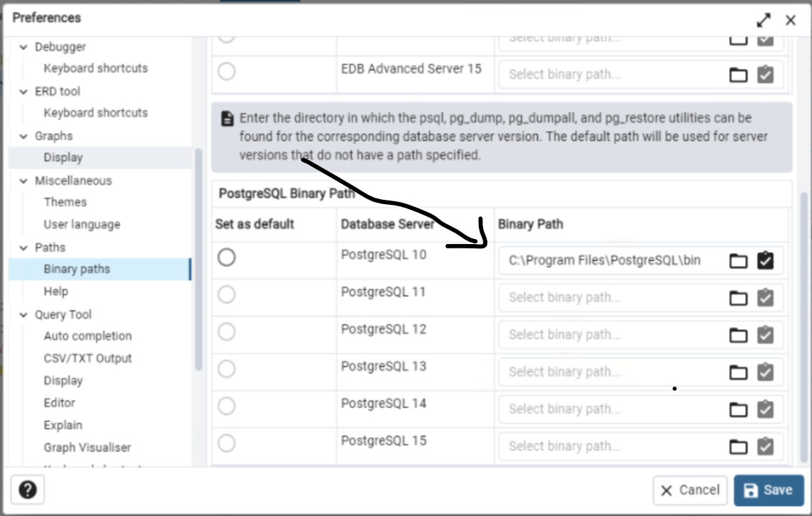Open Graph Visualiser settings
This screenshot has height=516, width=812.
[x=87, y=447]
